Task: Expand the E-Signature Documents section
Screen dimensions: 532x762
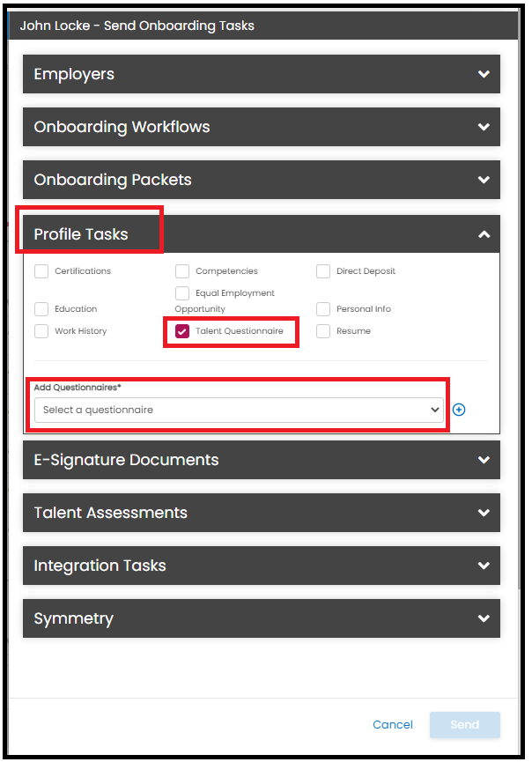Action: tap(262, 460)
